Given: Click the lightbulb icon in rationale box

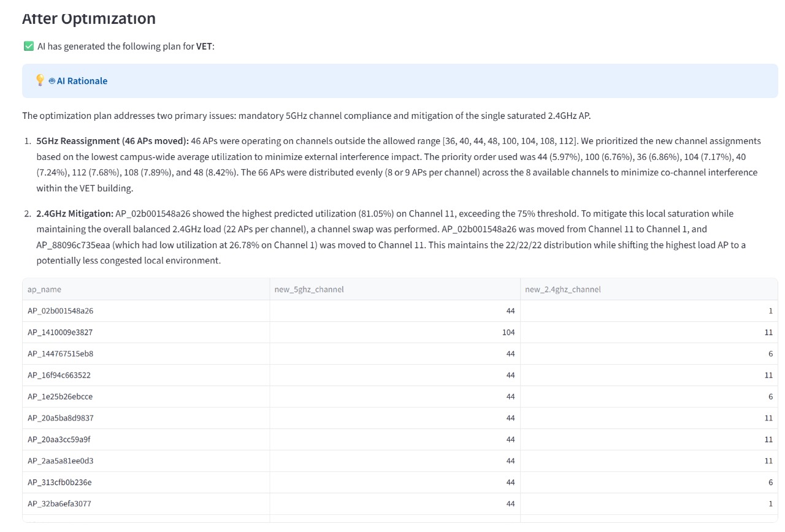Looking at the screenshot, I should coord(40,80).
